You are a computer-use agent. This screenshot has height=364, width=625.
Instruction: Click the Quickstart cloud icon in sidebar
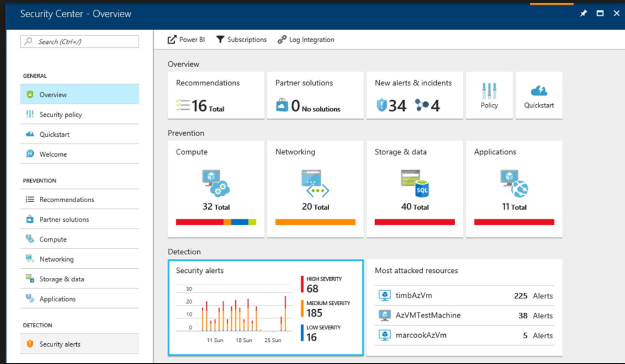point(30,134)
